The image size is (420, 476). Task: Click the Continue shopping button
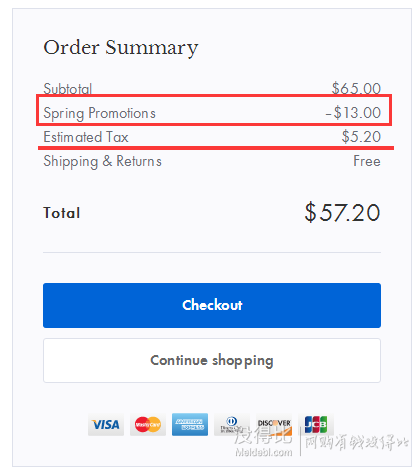pos(212,360)
